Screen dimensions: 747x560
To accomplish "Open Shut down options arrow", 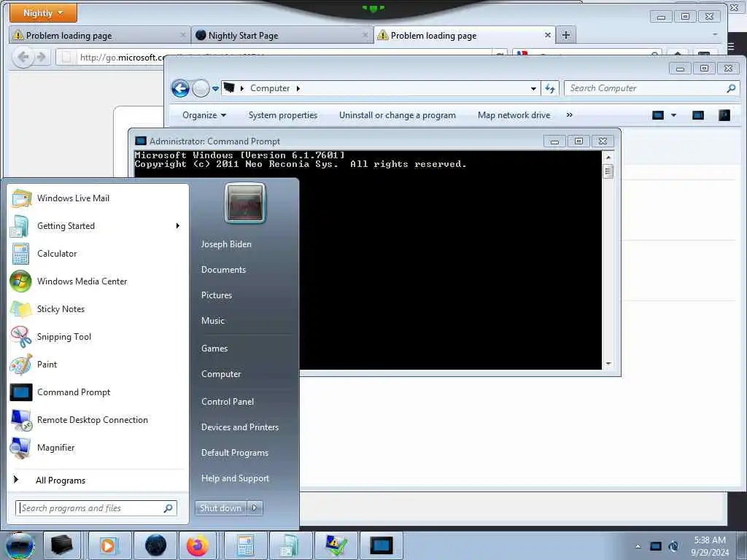I will (x=255, y=507).
